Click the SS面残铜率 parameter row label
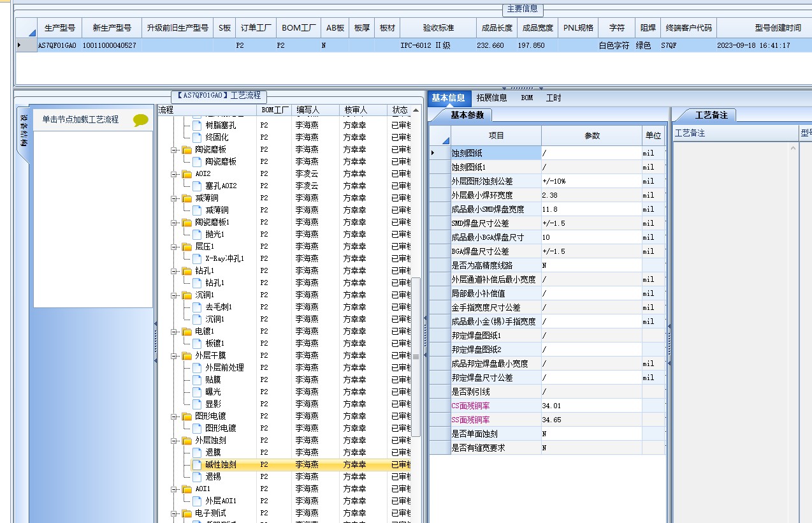Viewport: 812px width, 523px height. point(496,420)
